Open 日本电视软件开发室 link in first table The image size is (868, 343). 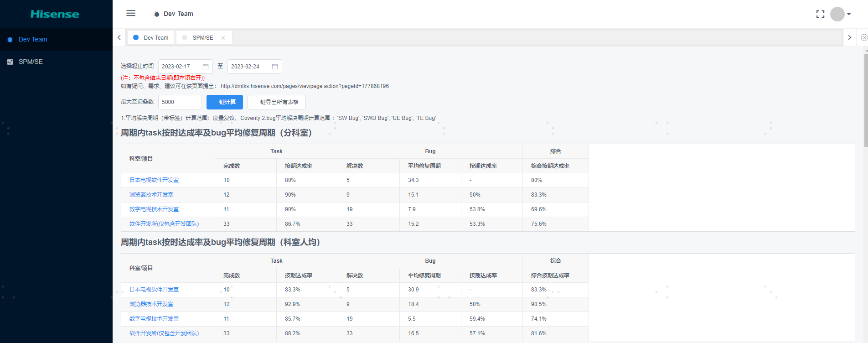click(154, 180)
